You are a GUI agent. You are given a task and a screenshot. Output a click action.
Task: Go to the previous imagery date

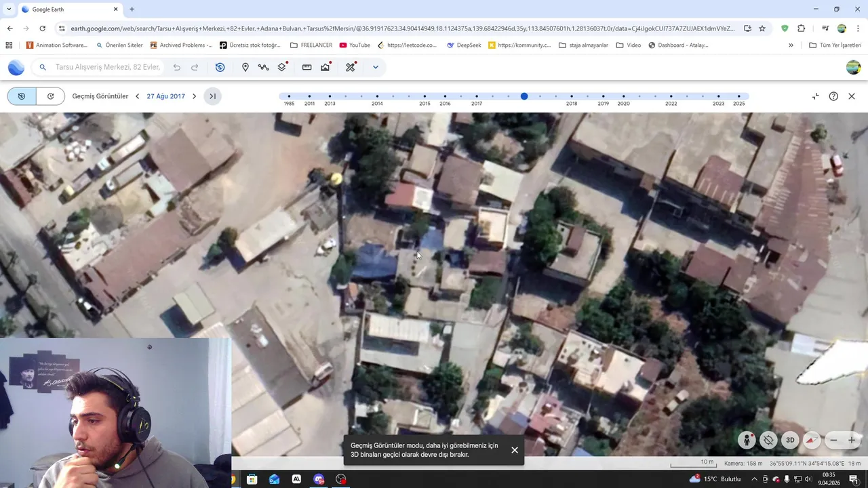click(x=137, y=96)
